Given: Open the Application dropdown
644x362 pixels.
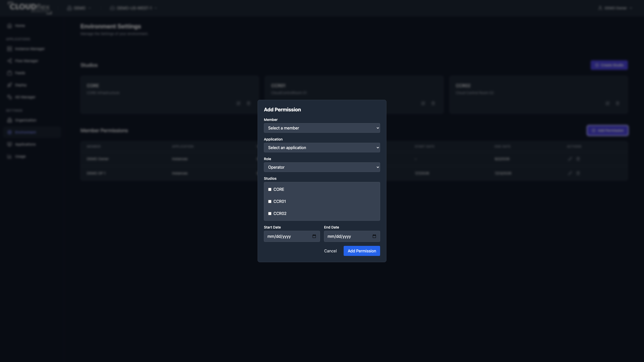Looking at the screenshot, I should tap(322, 148).
